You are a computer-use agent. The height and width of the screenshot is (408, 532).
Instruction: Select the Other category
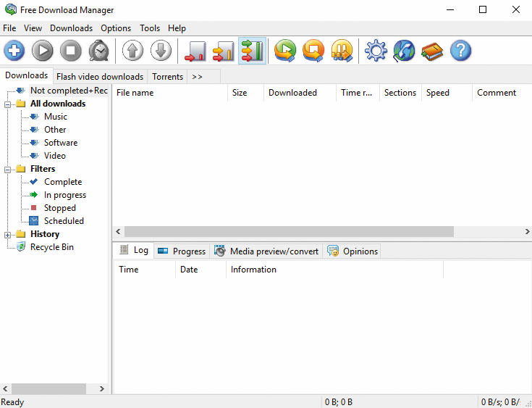pyautogui.click(x=55, y=130)
